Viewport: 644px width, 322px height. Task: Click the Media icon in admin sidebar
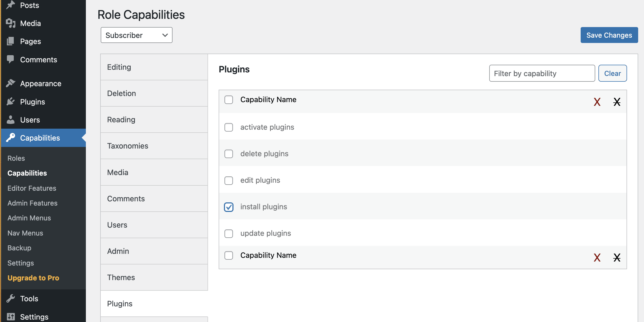coord(11,23)
